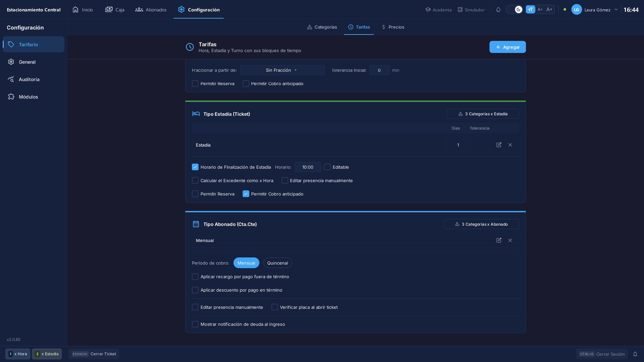644x362 pixels.
Task: Open the Inicio home tab
Action: click(x=83, y=10)
